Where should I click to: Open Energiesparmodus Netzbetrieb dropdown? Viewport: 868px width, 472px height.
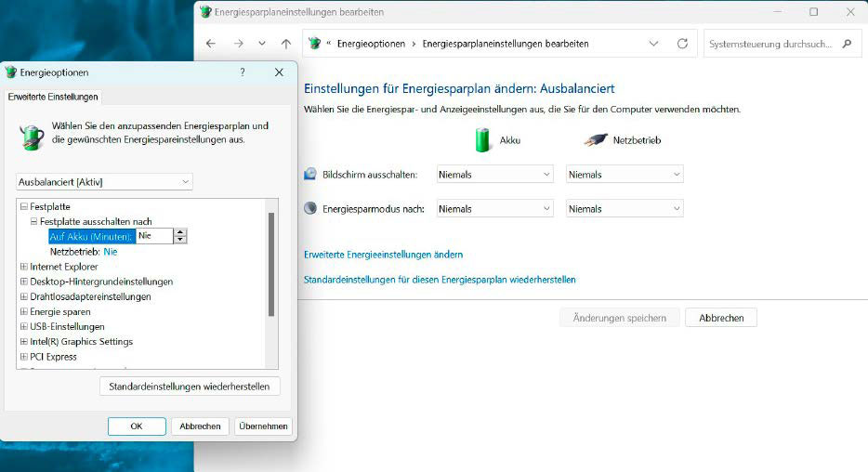click(625, 209)
